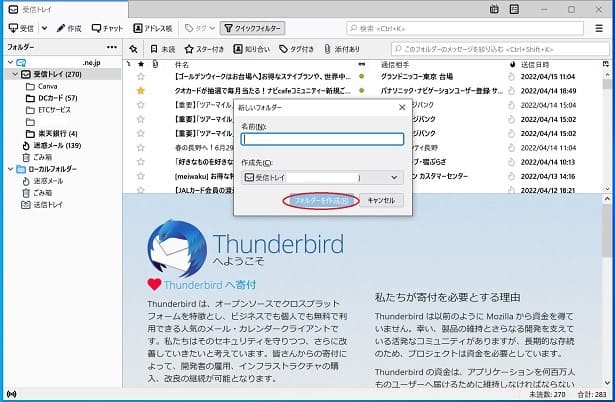Click the Thunderbird logo image
Screen dimensions: 615x402
point(177,249)
